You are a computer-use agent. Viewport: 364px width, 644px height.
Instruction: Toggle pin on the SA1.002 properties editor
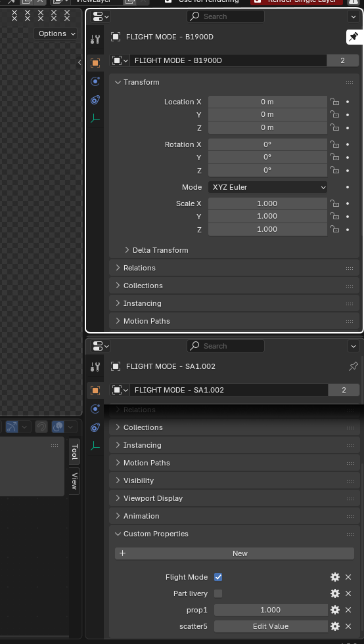point(353,366)
